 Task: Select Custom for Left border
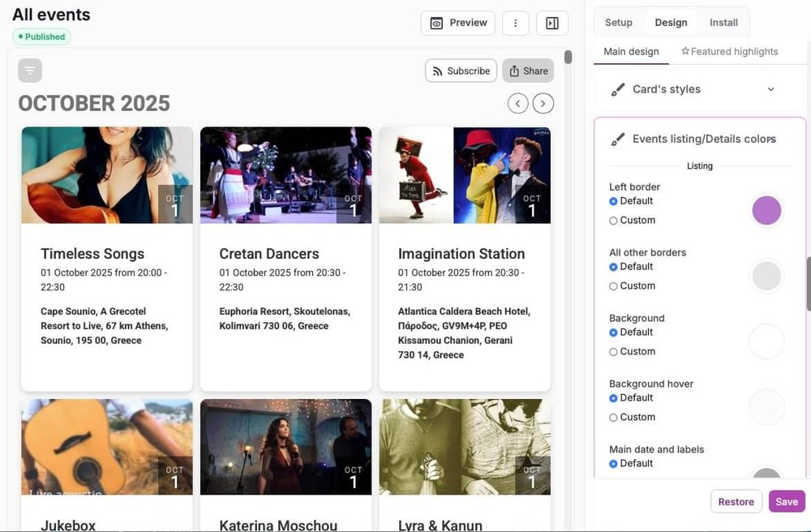(613, 221)
